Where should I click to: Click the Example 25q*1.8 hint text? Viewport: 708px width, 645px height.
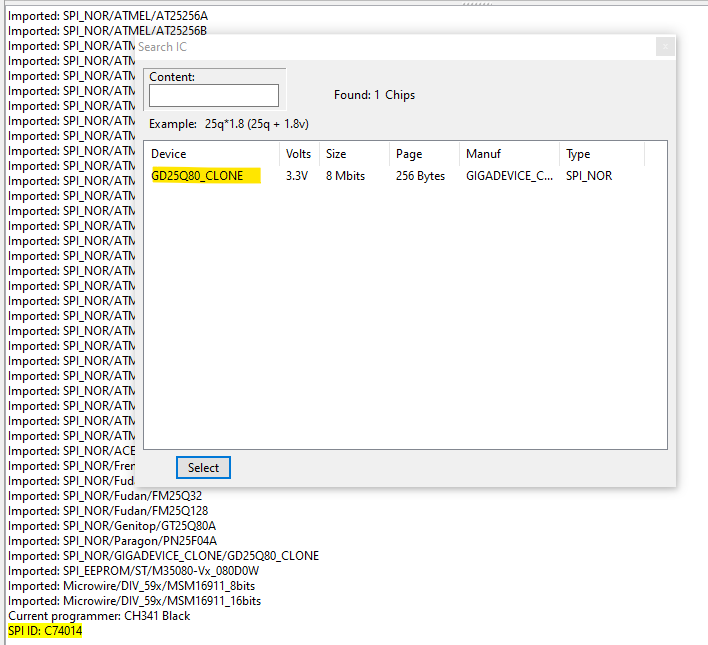click(229, 124)
